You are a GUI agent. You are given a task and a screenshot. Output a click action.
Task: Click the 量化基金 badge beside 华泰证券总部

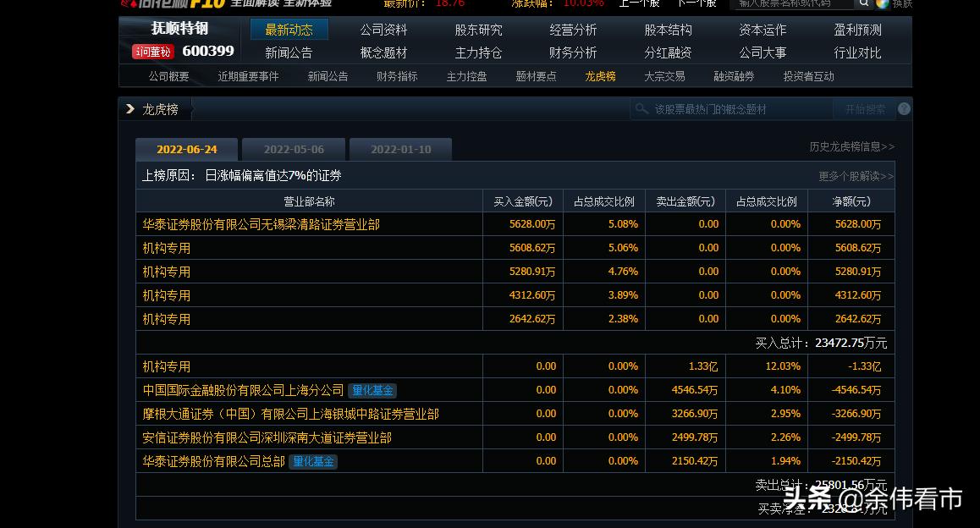[x=313, y=461]
